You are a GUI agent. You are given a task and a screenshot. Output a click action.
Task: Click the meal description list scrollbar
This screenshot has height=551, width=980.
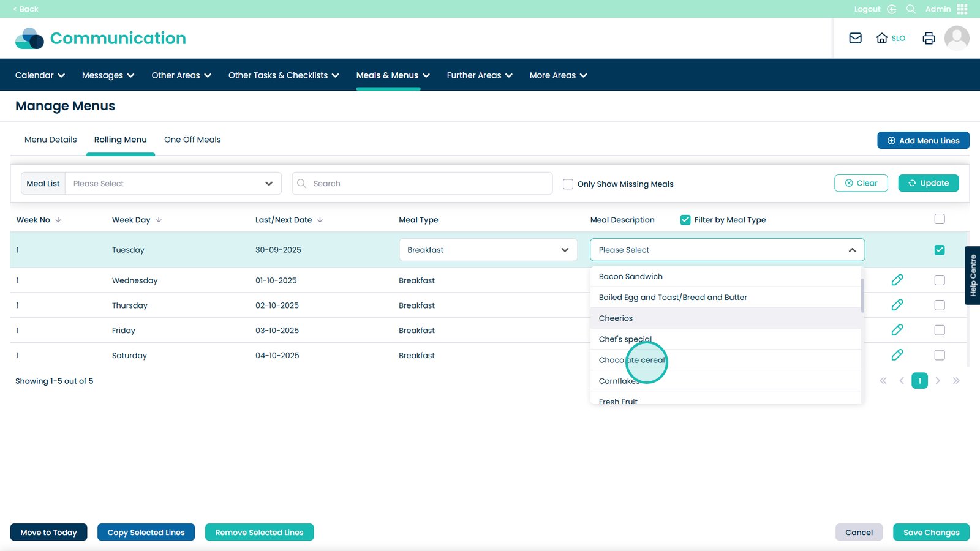pos(862,296)
